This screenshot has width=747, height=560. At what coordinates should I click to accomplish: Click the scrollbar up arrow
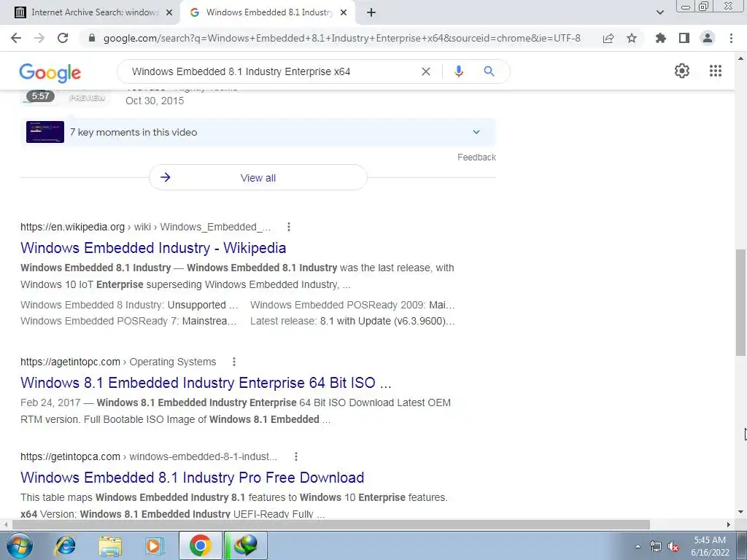pyautogui.click(x=740, y=58)
